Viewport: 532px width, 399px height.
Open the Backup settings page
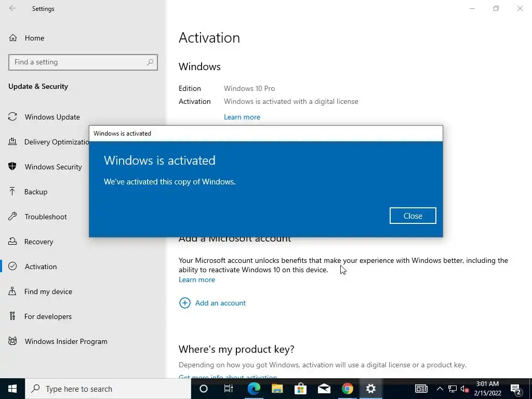36,192
